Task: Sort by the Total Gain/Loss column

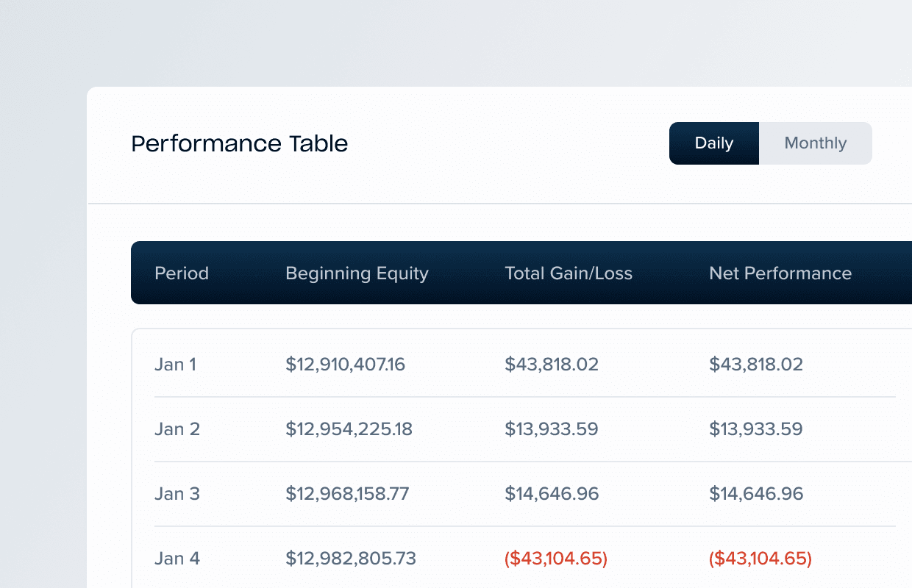Action: [569, 273]
